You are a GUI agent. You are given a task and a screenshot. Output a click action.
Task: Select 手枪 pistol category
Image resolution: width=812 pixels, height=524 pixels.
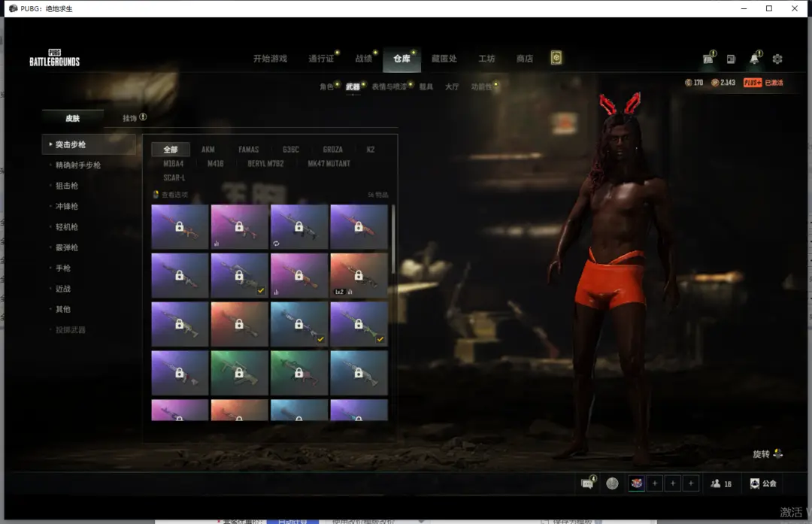tap(63, 268)
